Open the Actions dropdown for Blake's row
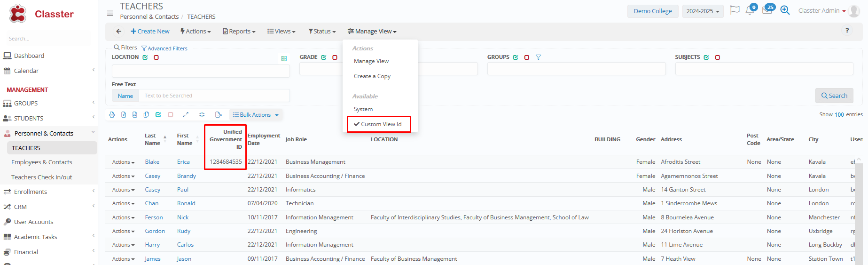868x265 pixels. pos(123,162)
